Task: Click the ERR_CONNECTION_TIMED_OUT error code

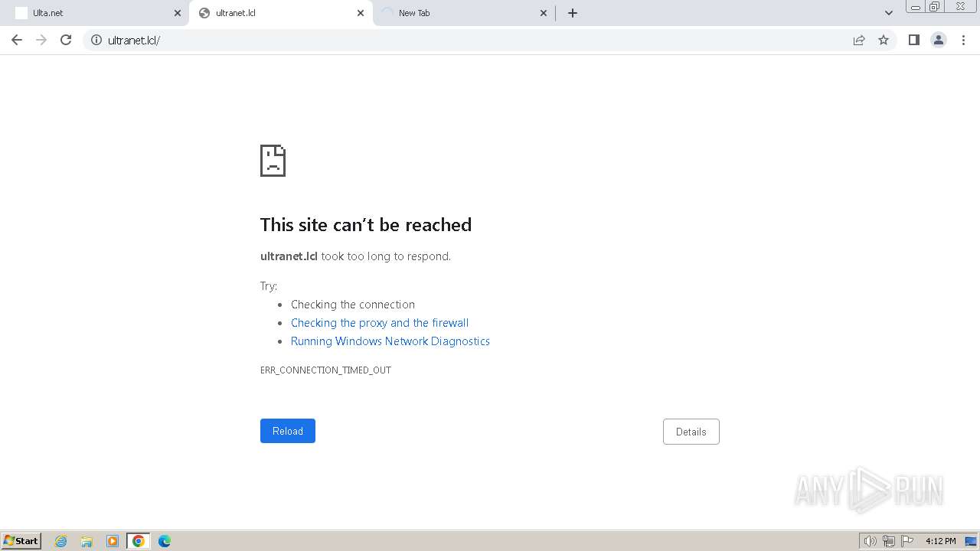Action: tap(325, 370)
